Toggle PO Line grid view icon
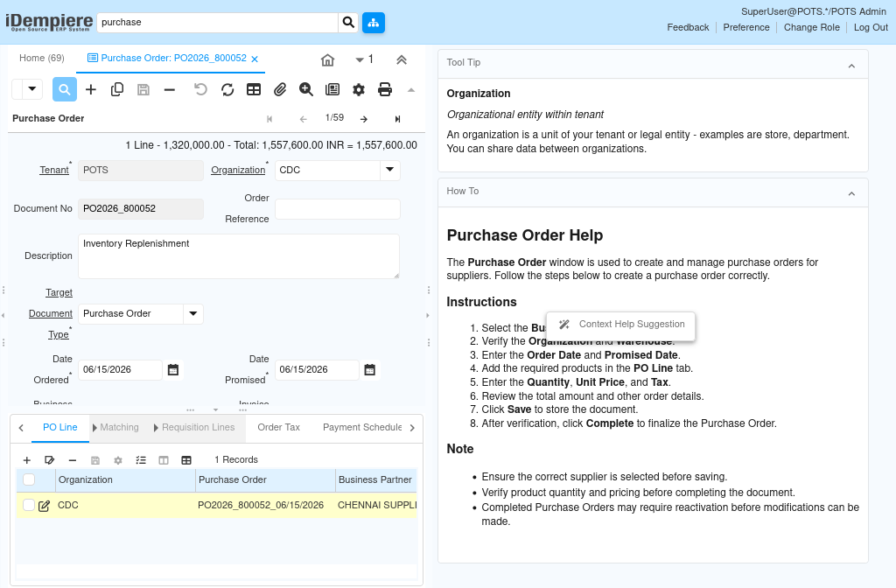Viewport: 896px width, 588px height. click(186, 460)
